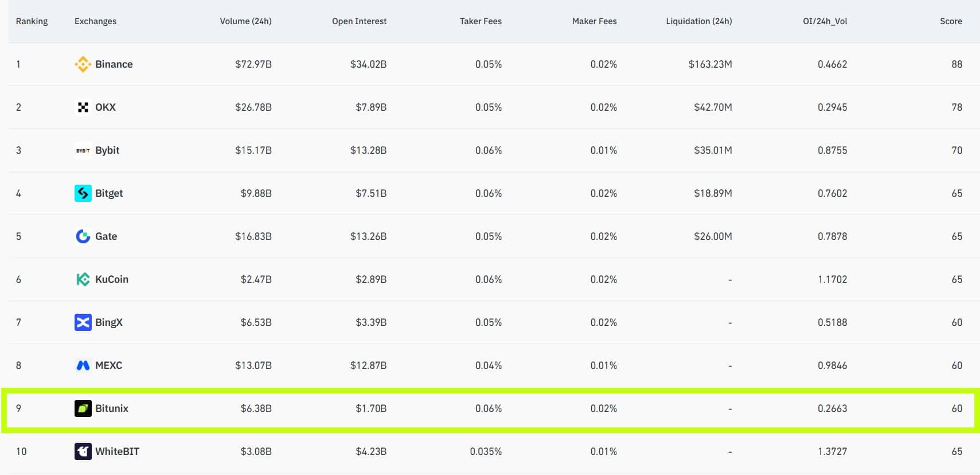Select Binance liquidation value $163.23M
980x475 pixels.
click(x=710, y=64)
